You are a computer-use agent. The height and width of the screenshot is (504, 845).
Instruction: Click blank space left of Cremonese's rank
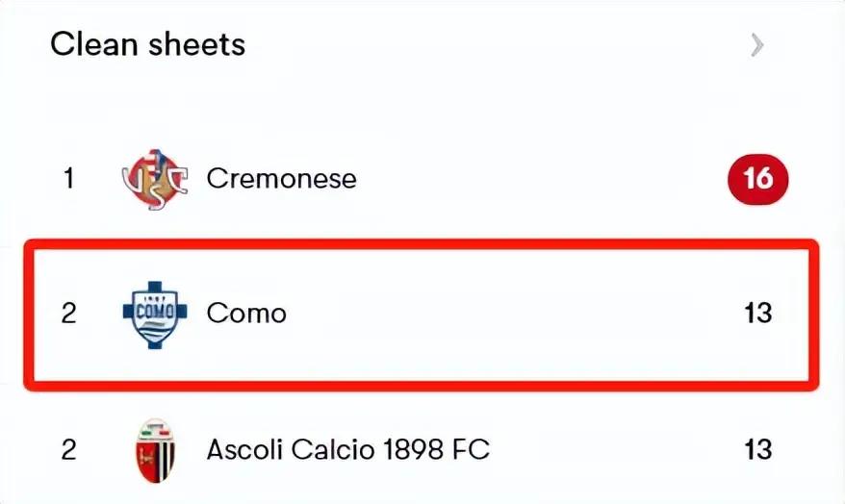[x=29, y=179]
